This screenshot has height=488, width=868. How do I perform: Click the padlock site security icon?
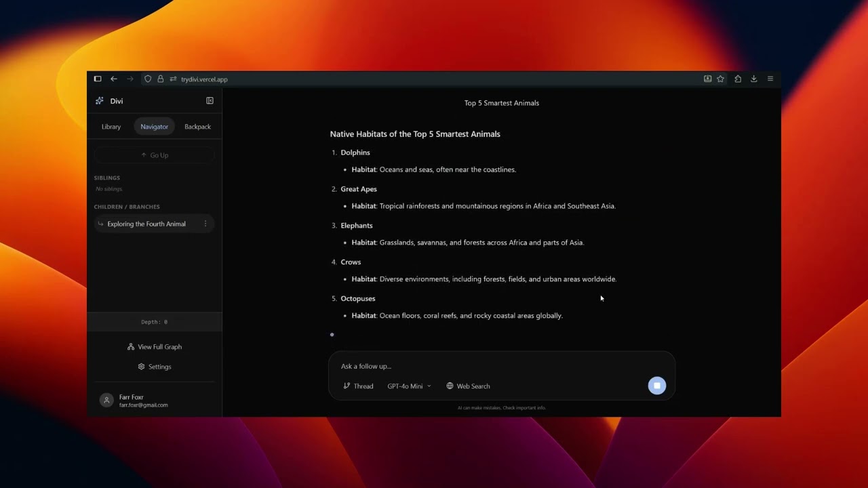161,79
